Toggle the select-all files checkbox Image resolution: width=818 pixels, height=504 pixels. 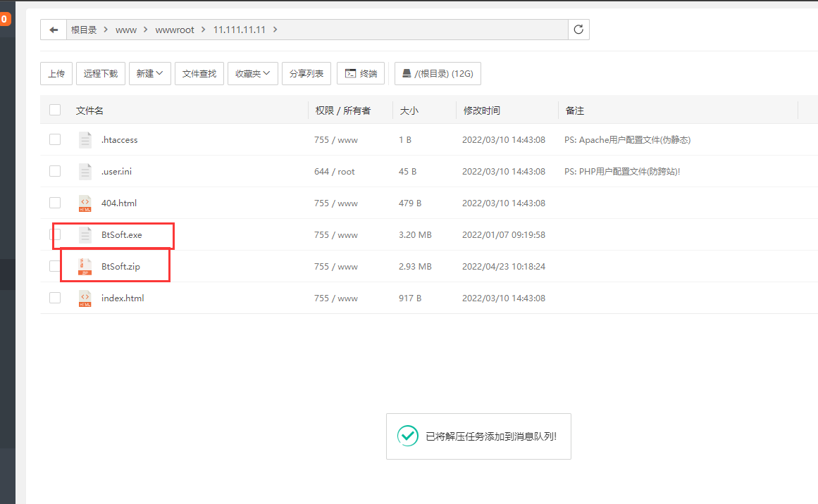55,110
